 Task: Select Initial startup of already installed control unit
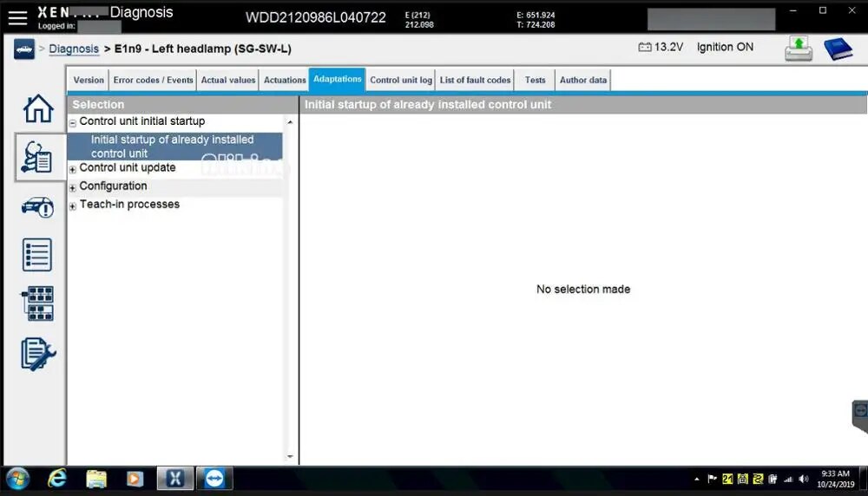click(175, 147)
